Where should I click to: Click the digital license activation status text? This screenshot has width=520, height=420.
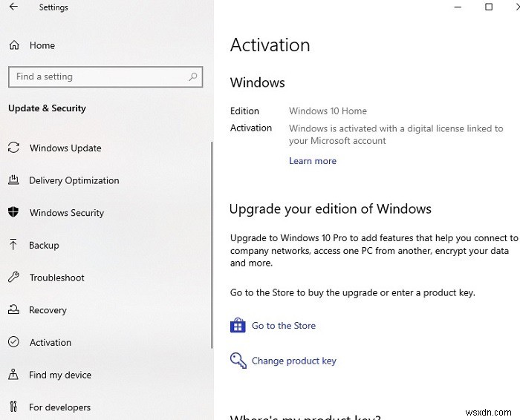396,134
